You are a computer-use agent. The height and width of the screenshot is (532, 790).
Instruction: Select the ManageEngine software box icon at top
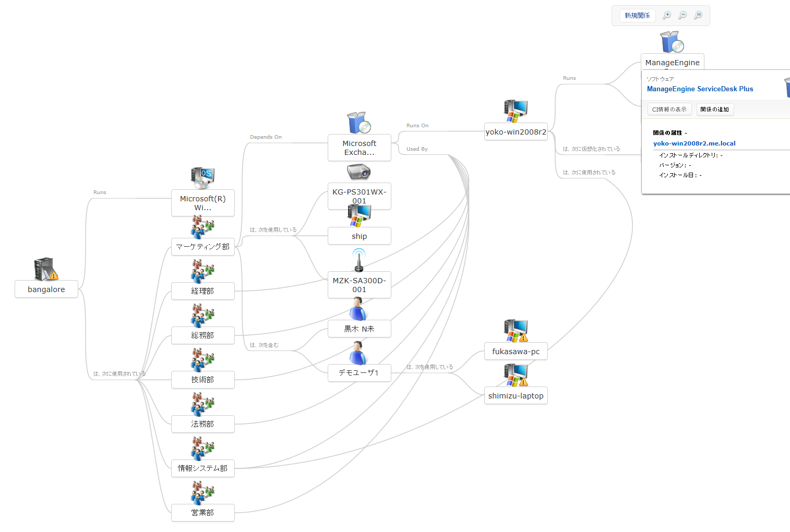[x=672, y=42]
